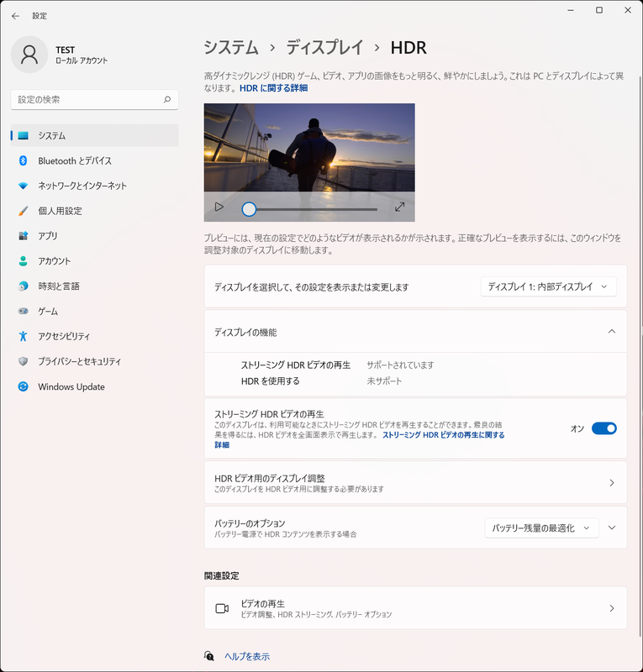This screenshot has height=672, width=643.
Task: Click the 個人用設定 paintbrush icon
Action: (24, 211)
